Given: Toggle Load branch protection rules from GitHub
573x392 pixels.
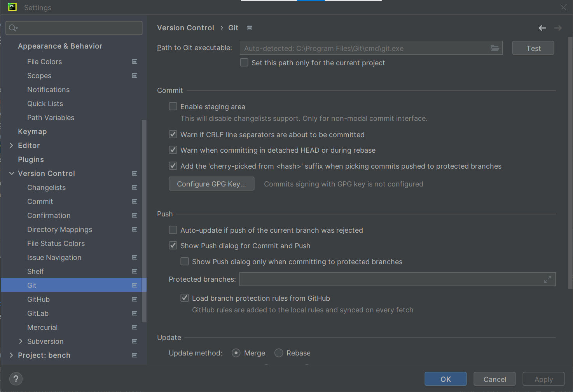Looking at the screenshot, I should [185, 298].
